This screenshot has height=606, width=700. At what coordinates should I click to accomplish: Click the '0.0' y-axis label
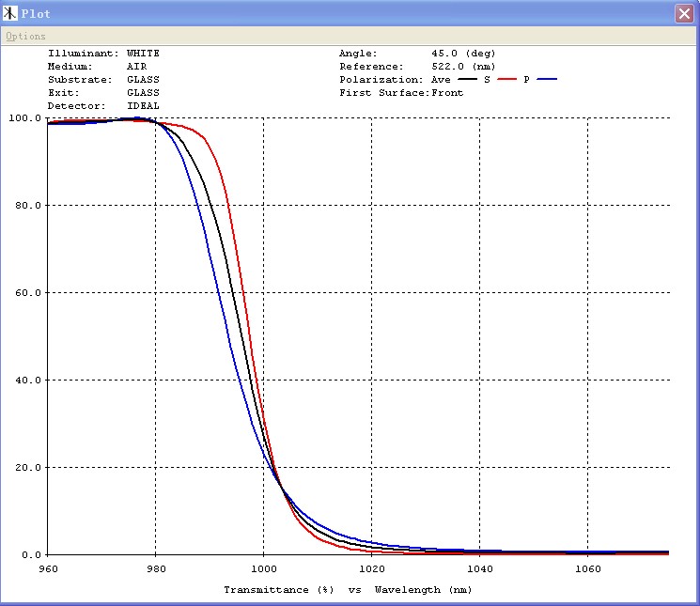point(31,554)
